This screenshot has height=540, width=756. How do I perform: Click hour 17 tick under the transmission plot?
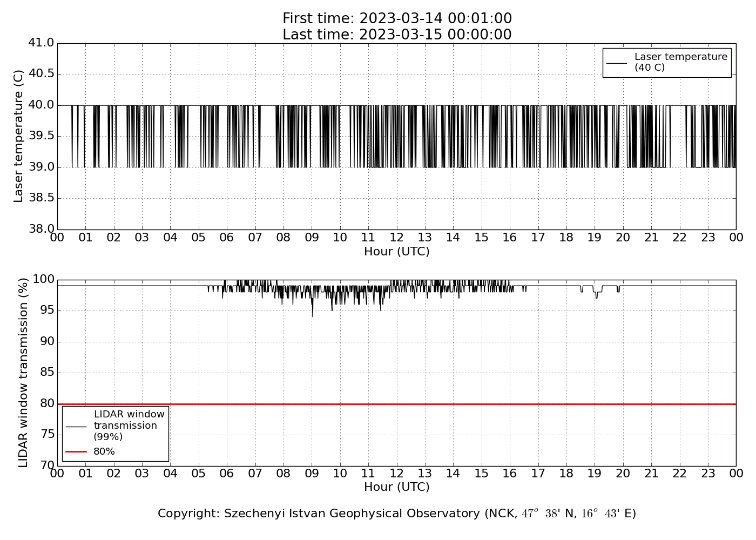[538, 474]
